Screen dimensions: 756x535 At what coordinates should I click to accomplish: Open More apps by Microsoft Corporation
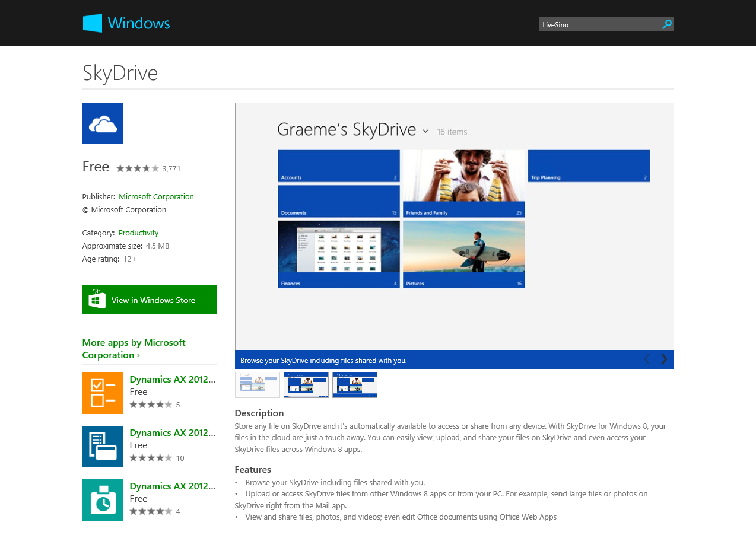pos(134,349)
